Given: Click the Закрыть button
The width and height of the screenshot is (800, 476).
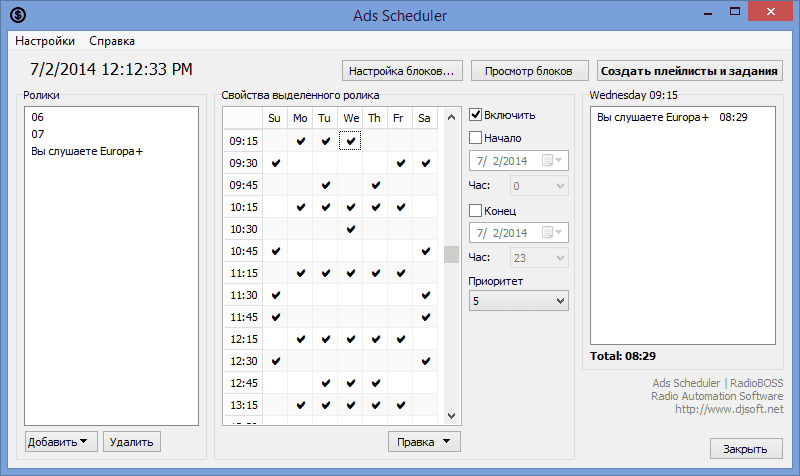Looking at the screenshot, I should pyautogui.click(x=745, y=448).
